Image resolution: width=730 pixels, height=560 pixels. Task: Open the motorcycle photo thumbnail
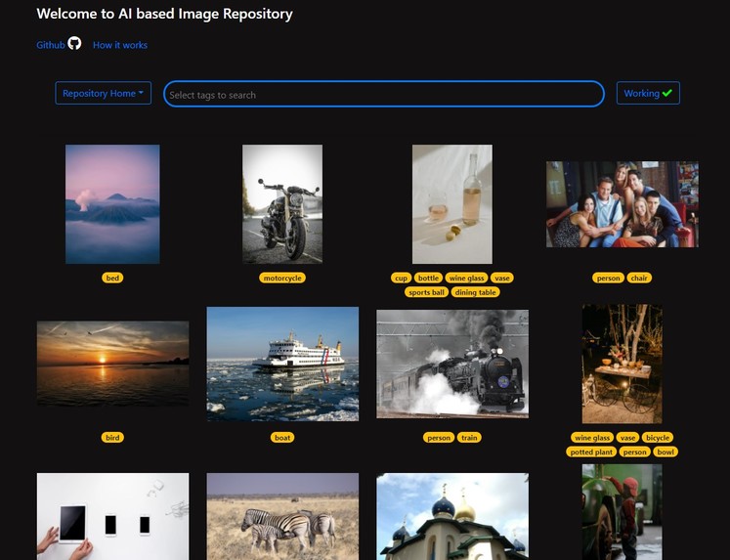pyautogui.click(x=282, y=204)
